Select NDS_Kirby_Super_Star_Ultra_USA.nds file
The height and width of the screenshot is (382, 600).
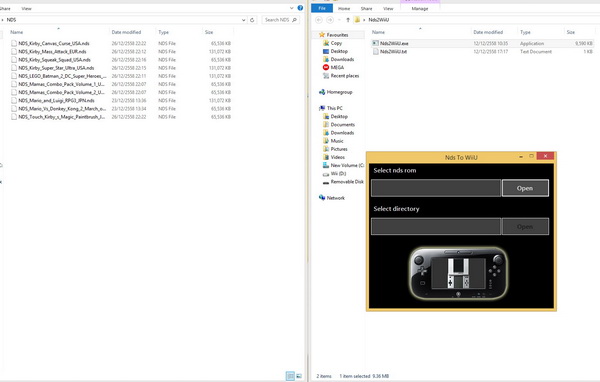56,68
